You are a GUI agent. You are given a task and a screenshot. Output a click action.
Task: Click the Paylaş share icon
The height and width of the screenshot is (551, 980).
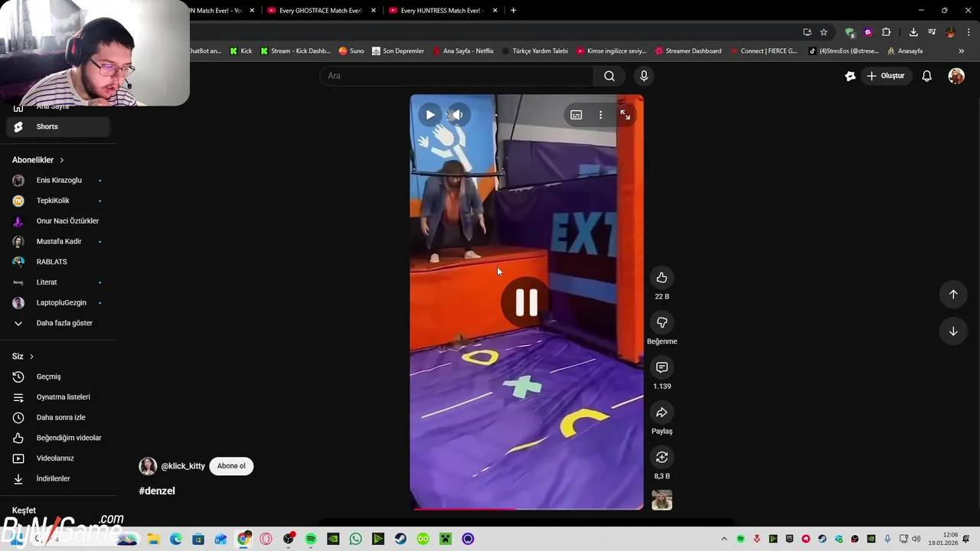662,412
